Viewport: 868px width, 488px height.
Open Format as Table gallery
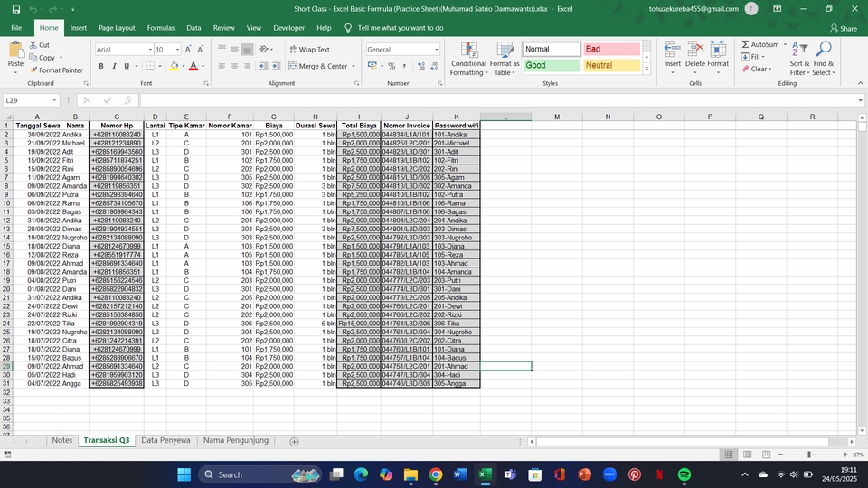[505, 59]
